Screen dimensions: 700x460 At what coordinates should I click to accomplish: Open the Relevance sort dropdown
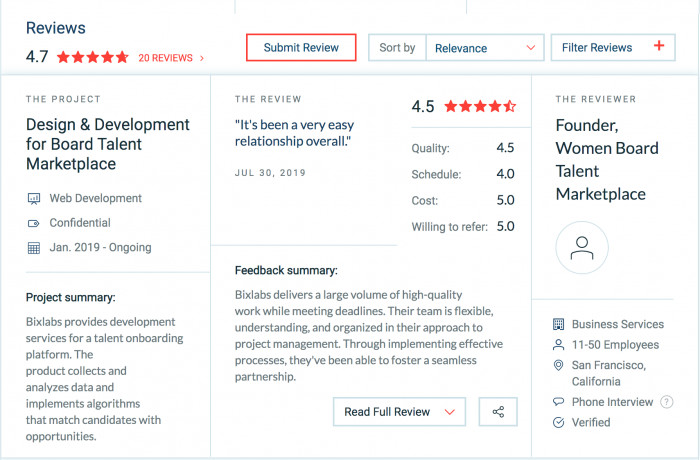[x=485, y=48]
